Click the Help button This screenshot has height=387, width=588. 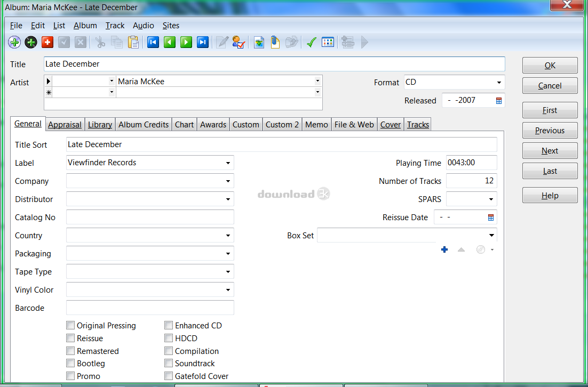pos(550,196)
